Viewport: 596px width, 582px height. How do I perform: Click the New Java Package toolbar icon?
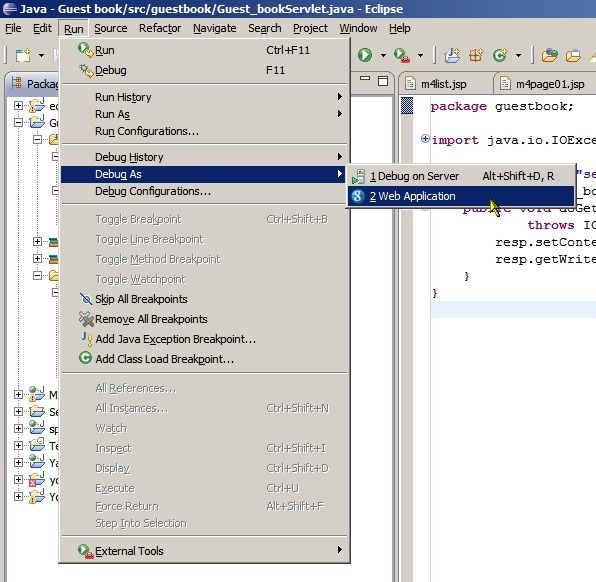pos(476,56)
